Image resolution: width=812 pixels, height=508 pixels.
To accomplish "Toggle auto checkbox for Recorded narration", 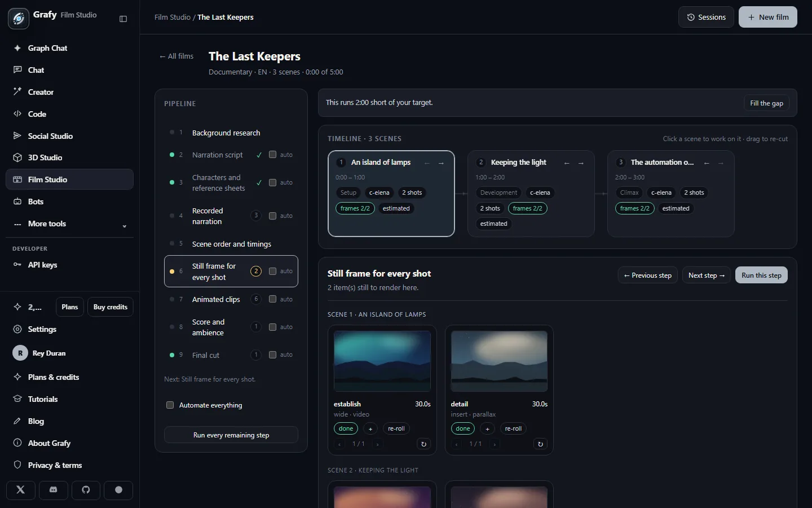I will pos(272,216).
